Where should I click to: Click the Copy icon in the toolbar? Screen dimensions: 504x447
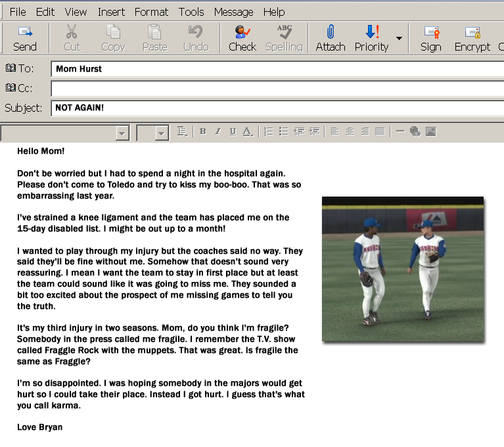pos(113,32)
